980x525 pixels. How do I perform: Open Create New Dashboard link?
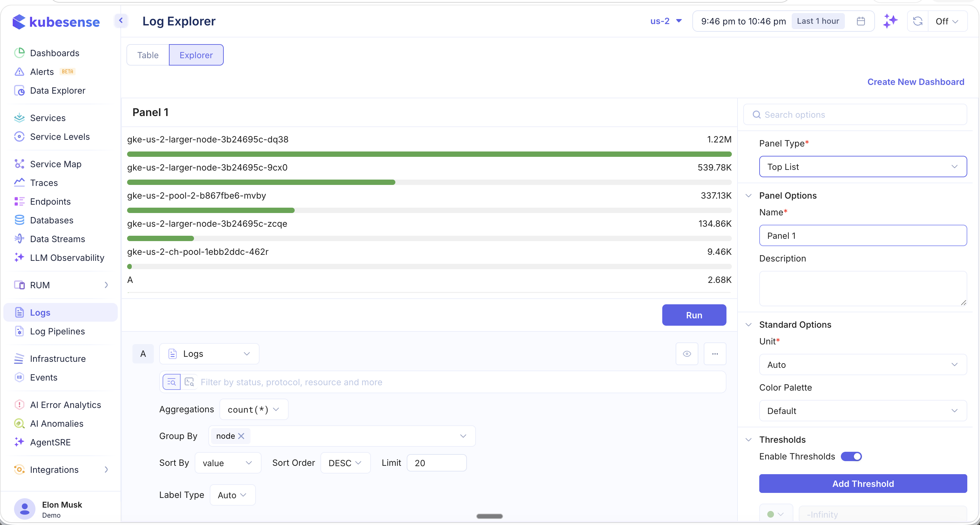(x=916, y=81)
